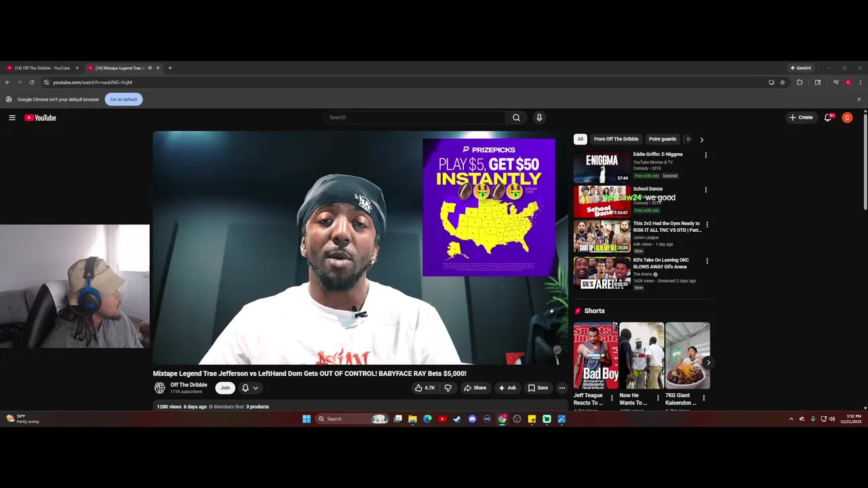868x488 pixels.
Task: Click the taskbar clock showing 3:32 PM
Action: 851,419
